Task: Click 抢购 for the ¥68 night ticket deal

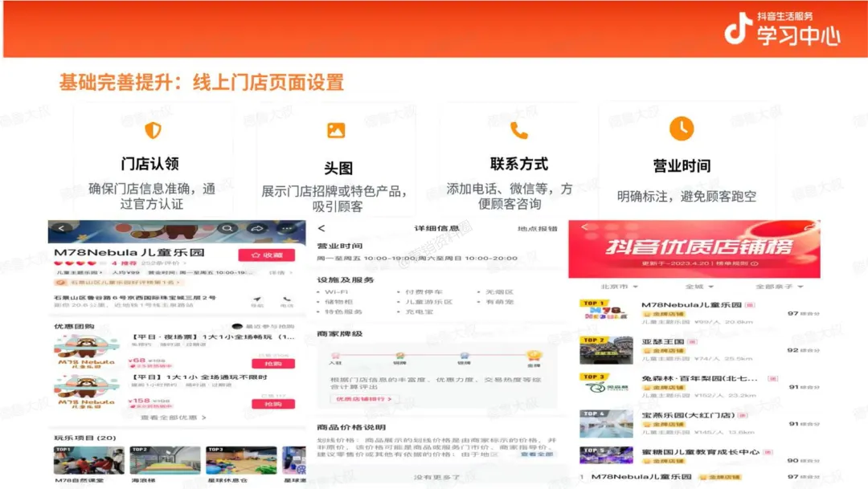Action: [273, 364]
